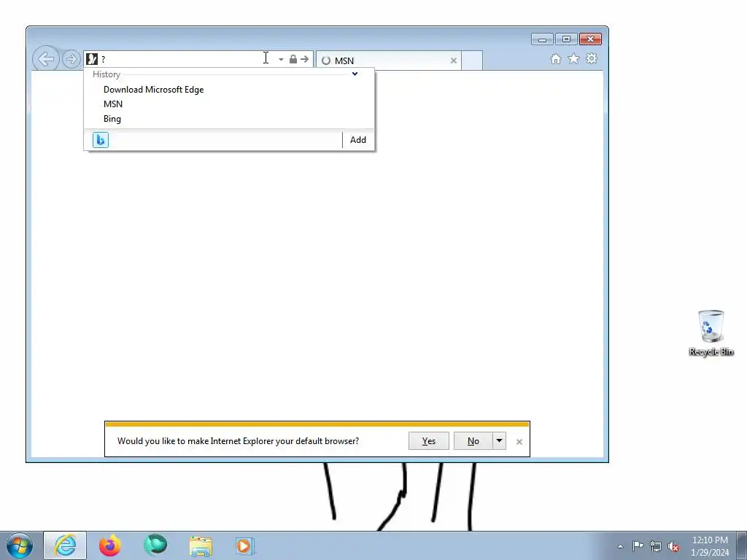Go back with the browser Back arrow
The image size is (747, 560).
pyautogui.click(x=46, y=59)
